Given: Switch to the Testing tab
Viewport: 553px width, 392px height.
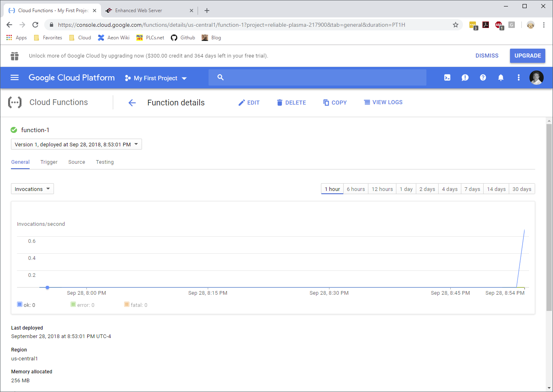Looking at the screenshot, I should (x=105, y=162).
